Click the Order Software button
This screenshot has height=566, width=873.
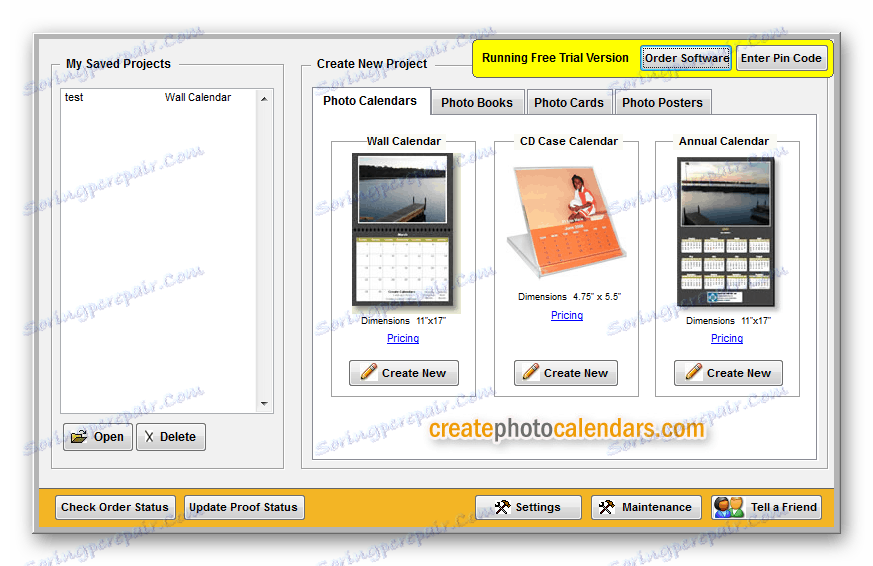686,58
